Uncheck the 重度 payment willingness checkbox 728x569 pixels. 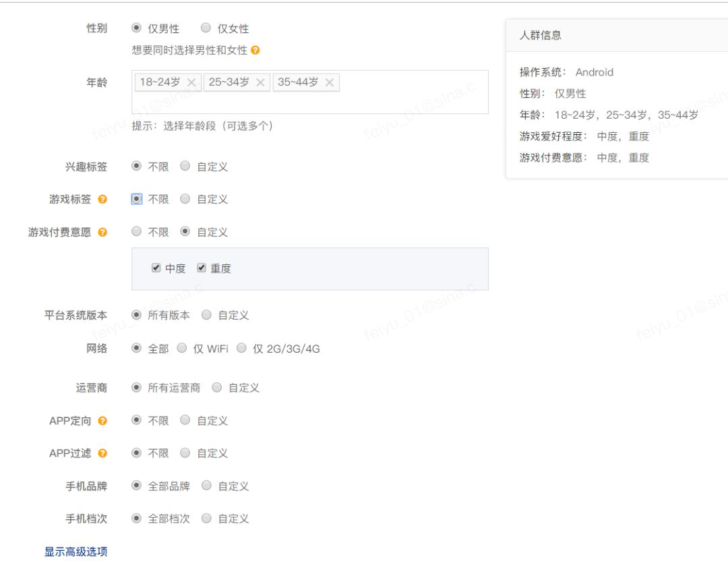click(x=201, y=268)
